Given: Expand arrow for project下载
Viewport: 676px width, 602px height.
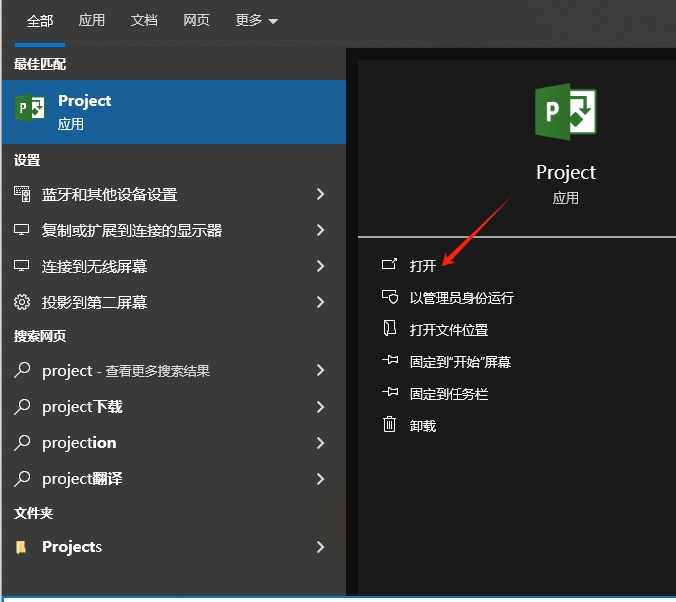Looking at the screenshot, I should [x=320, y=407].
